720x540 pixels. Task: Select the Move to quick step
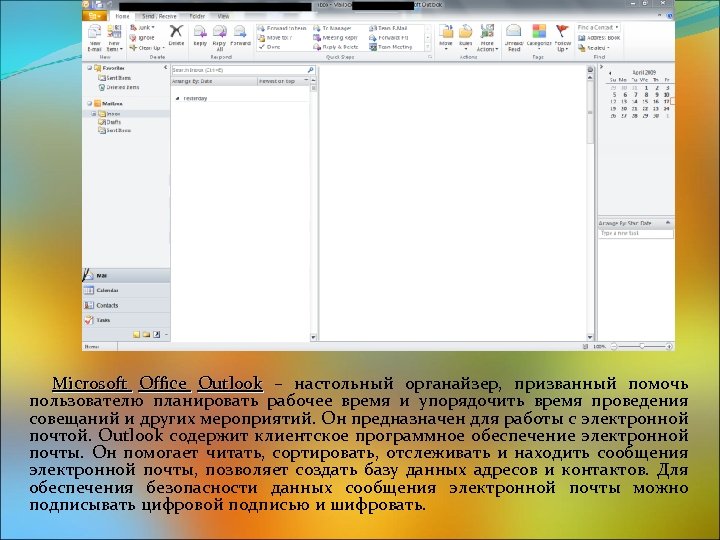(x=275, y=38)
